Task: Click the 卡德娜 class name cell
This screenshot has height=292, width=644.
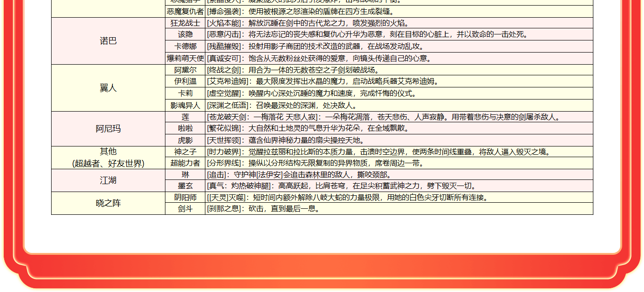Action: (185, 46)
